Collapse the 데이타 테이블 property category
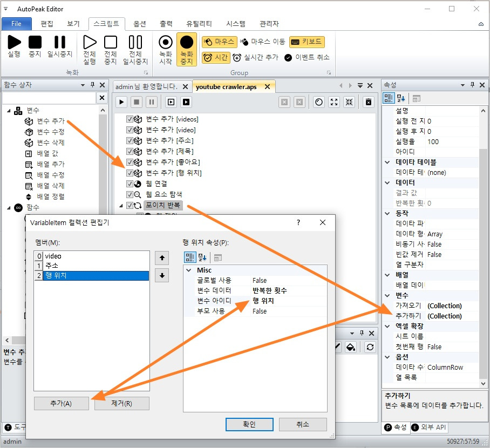The width and height of the screenshot is (490, 448). point(387,162)
